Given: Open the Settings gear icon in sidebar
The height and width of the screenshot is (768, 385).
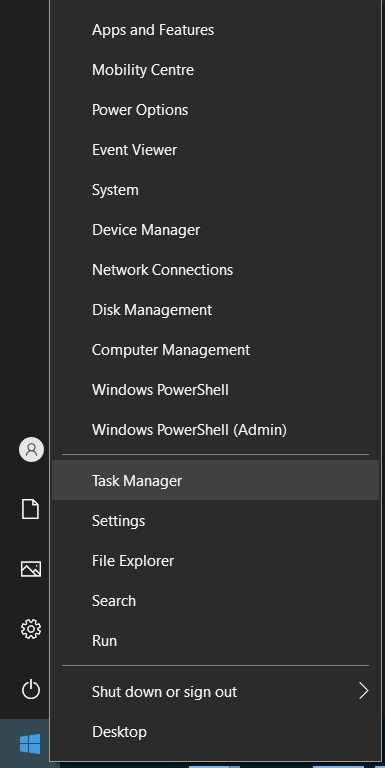Looking at the screenshot, I should pyautogui.click(x=30, y=628).
